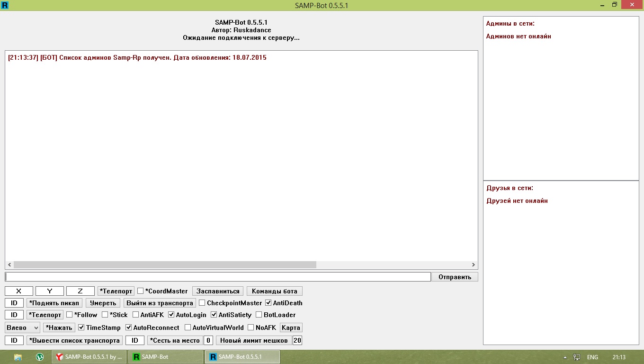Click the *Поднять пикап button

(x=54, y=303)
